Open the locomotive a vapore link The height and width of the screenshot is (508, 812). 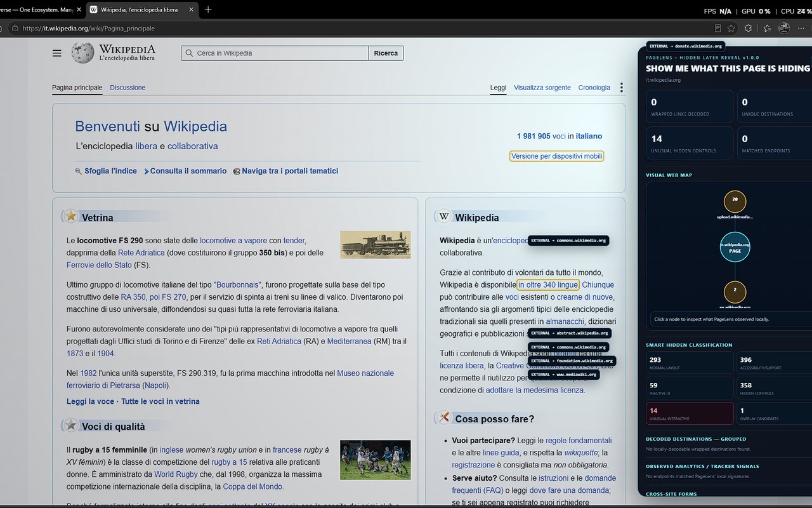point(233,241)
